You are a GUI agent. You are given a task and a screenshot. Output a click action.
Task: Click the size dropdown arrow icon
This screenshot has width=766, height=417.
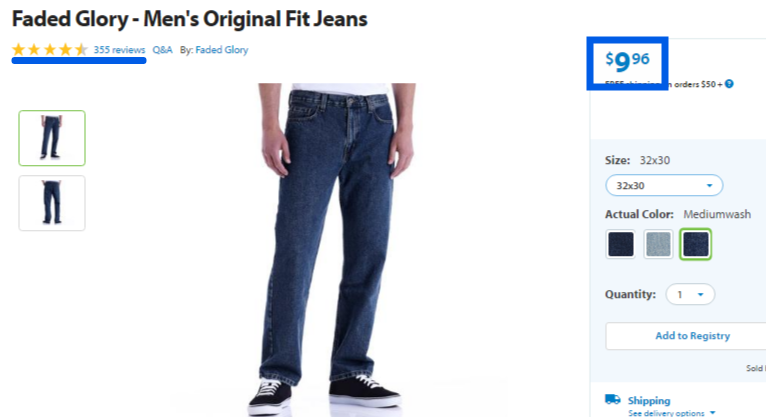coord(709,186)
